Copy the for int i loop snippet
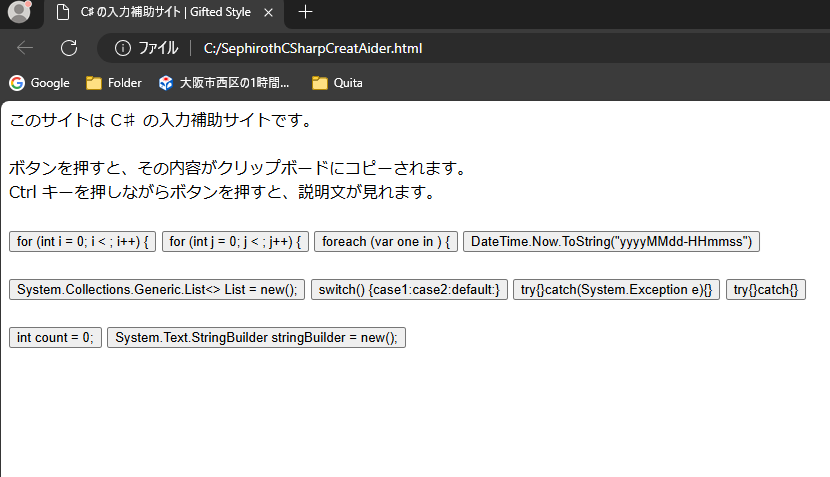 click(x=83, y=241)
